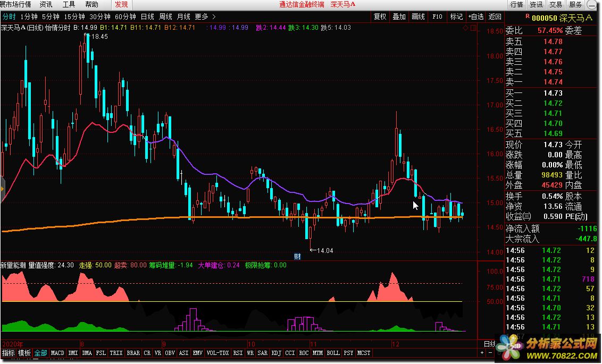Switch to the EMV indicator

pos(198,353)
